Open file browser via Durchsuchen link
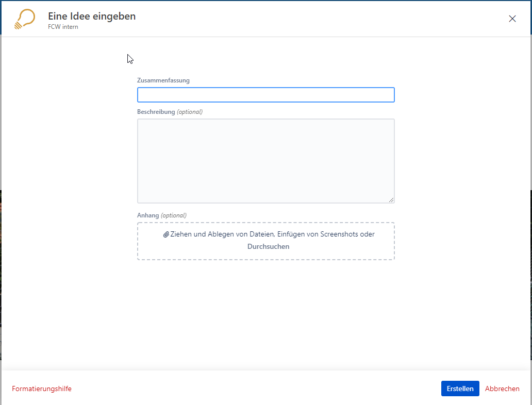Image resolution: width=532 pixels, height=405 pixels. click(x=268, y=246)
